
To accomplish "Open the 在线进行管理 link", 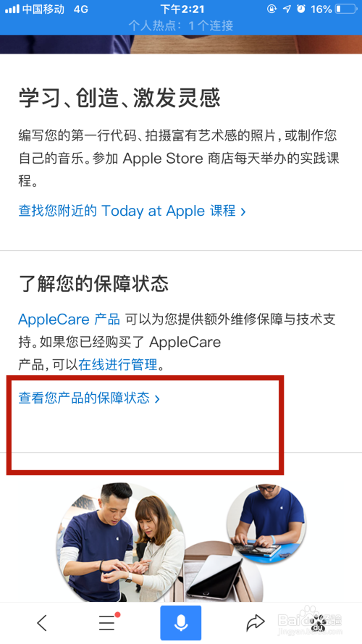I will [118, 364].
